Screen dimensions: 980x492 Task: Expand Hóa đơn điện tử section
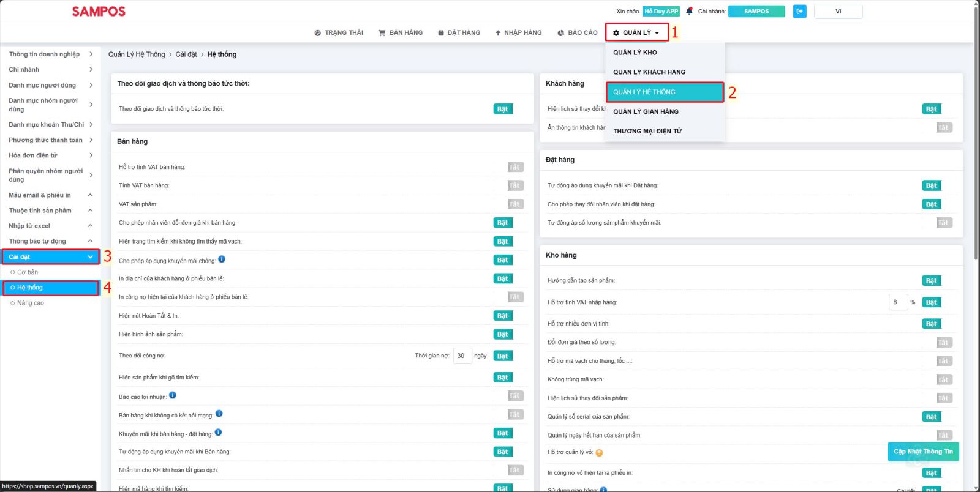tap(51, 155)
